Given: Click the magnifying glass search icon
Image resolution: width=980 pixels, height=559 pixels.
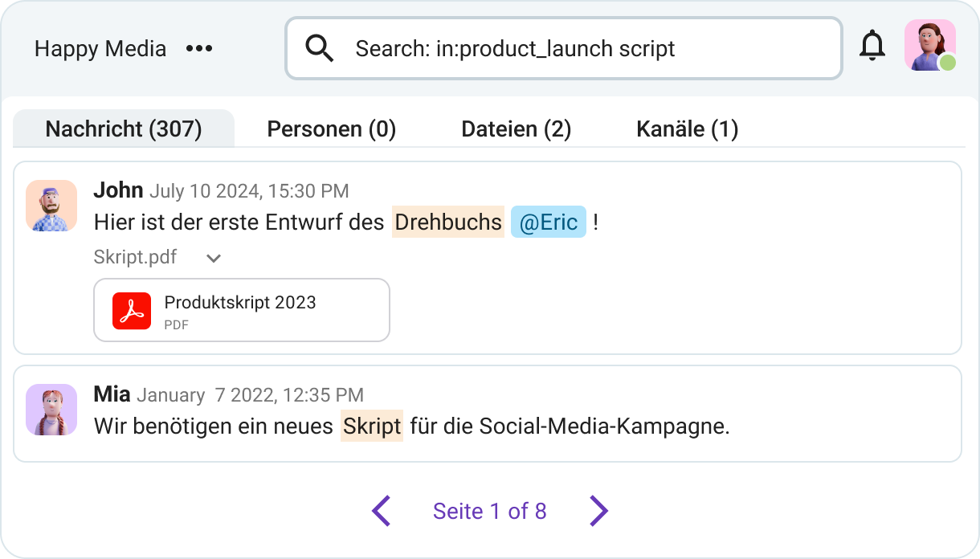Looking at the screenshot, I should [319, 48].
